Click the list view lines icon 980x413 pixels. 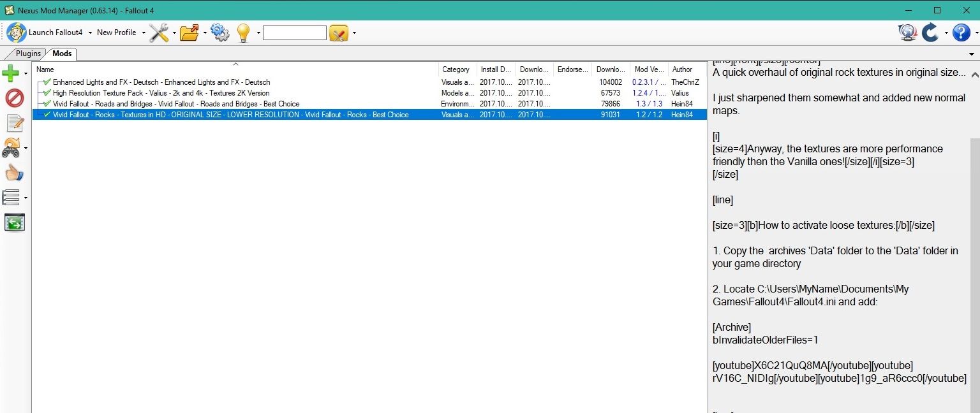(x=11, y=198)
